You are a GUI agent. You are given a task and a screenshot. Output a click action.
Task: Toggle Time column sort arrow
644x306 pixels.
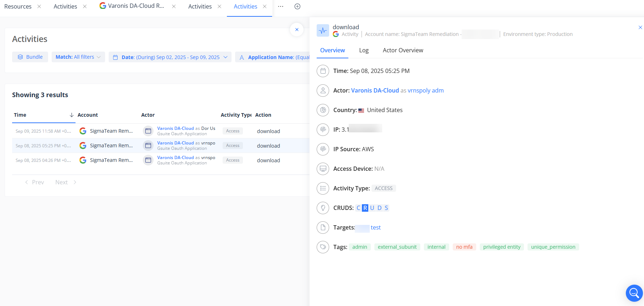click(72, 115)
